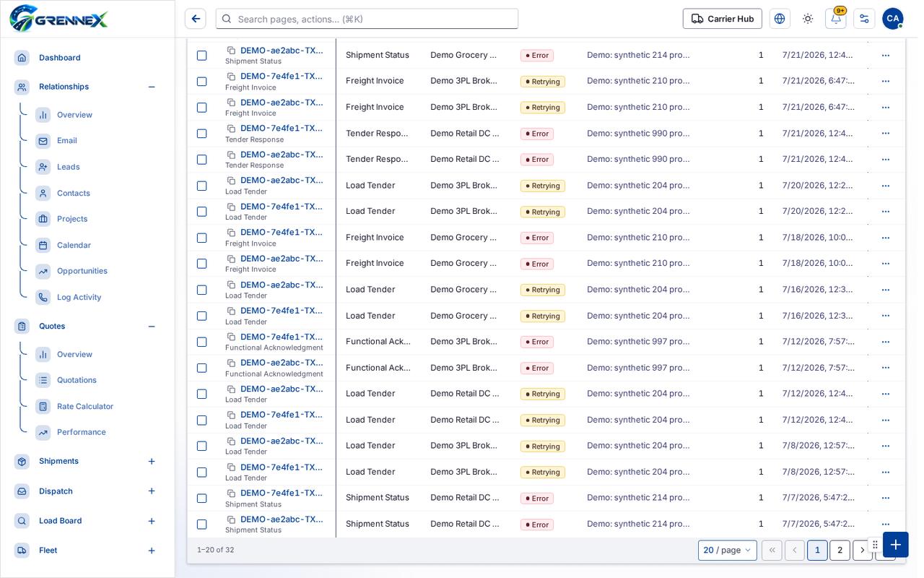Select the DEMO-7e4fe1 Tender Response row checkbox
Screen dimensions: 924x578
(x=202, y=134)
